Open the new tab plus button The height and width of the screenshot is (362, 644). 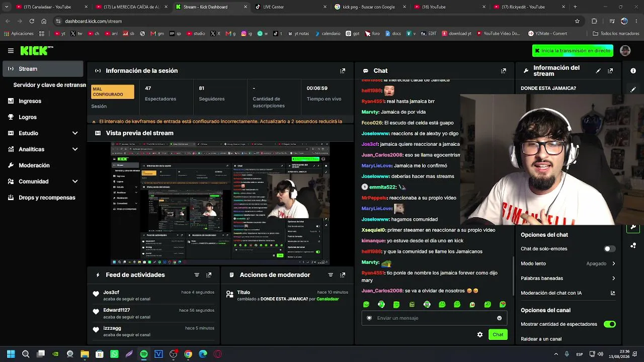click(575, 7)
